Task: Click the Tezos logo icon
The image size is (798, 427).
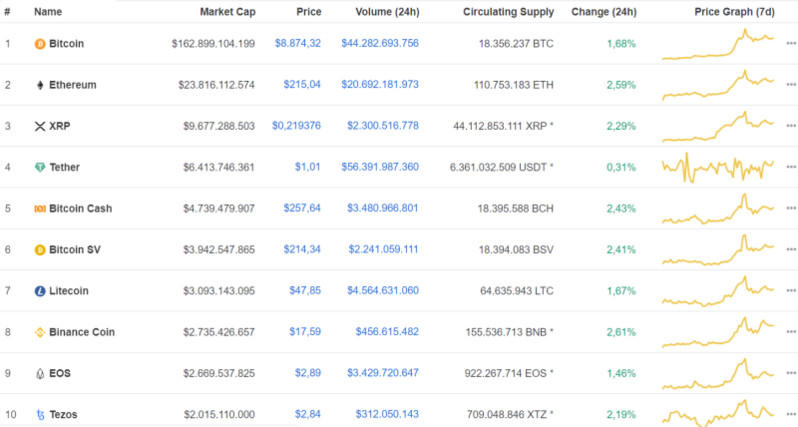Action: (x=40, y=414)
